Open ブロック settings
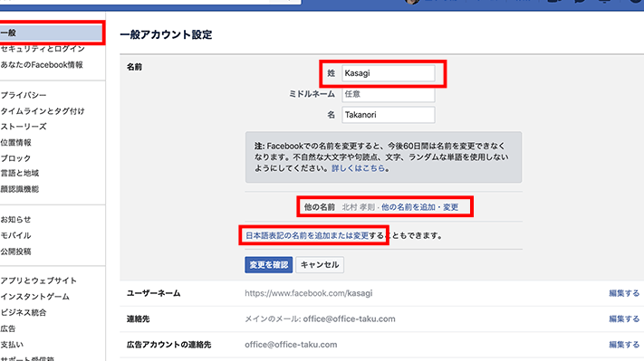Viewport: 644px width, 361px height. pos(15,158)
